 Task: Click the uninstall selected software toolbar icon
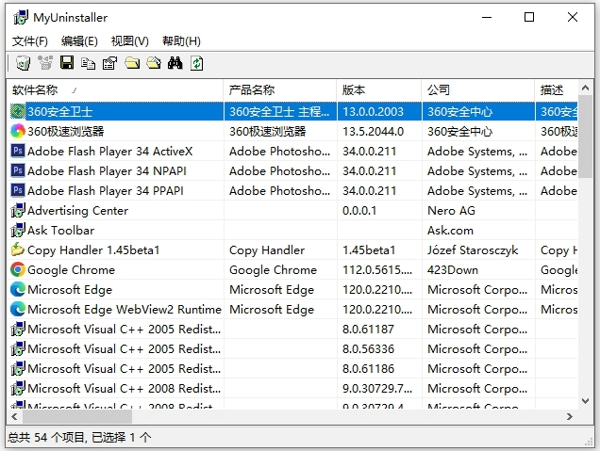tap(22, 64)
